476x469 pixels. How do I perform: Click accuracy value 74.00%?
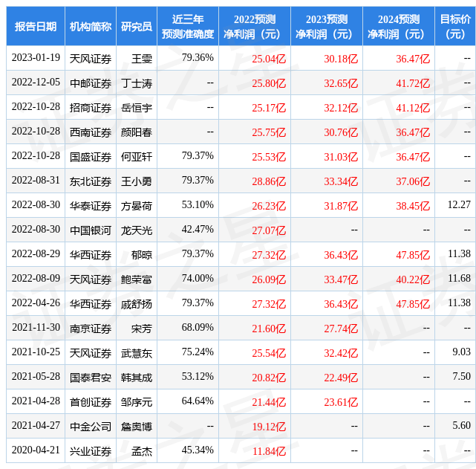click(198, 278)
